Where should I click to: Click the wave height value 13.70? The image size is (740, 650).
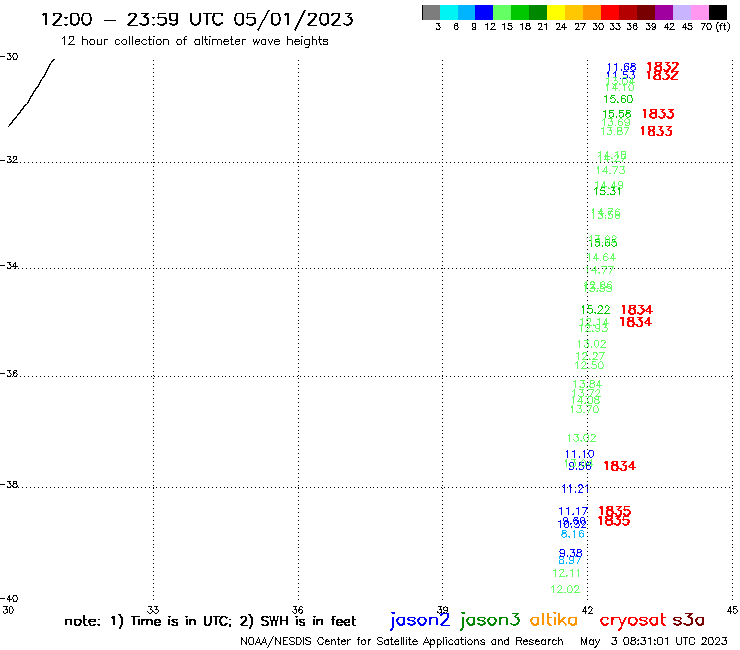tap(584, 409)
